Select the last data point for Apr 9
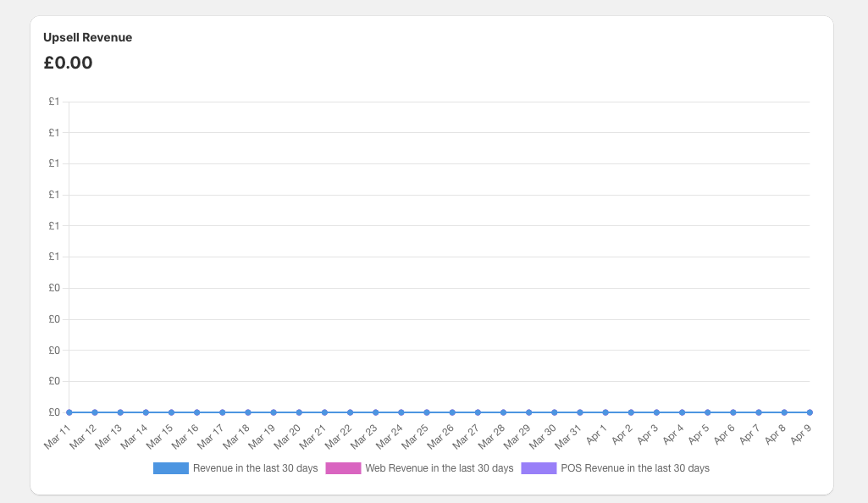This screenshot has width=868, height=503. pyautogui.click(x=810, y=412)
